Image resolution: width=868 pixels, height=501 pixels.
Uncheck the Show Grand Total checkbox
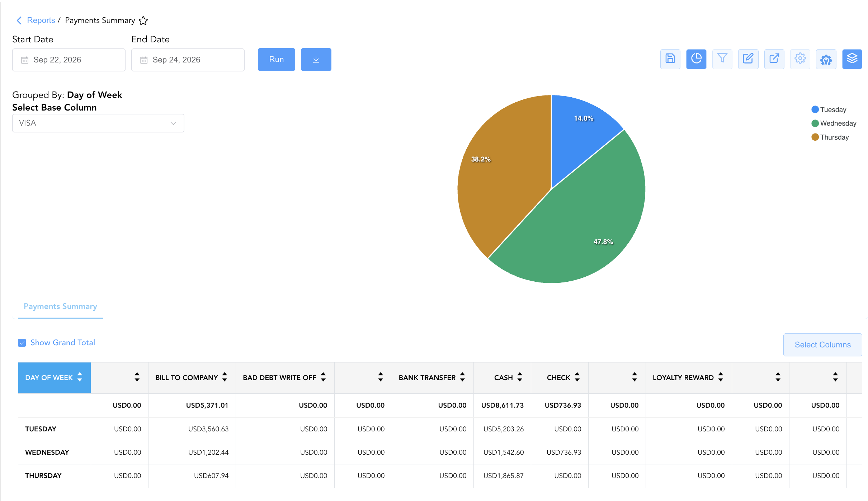22,343
